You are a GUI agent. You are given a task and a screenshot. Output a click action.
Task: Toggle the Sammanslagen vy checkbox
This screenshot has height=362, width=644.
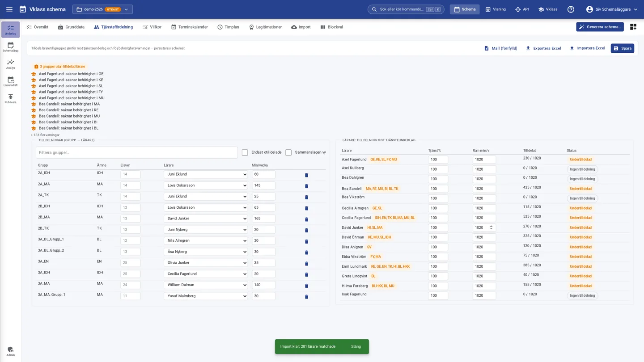288,152
